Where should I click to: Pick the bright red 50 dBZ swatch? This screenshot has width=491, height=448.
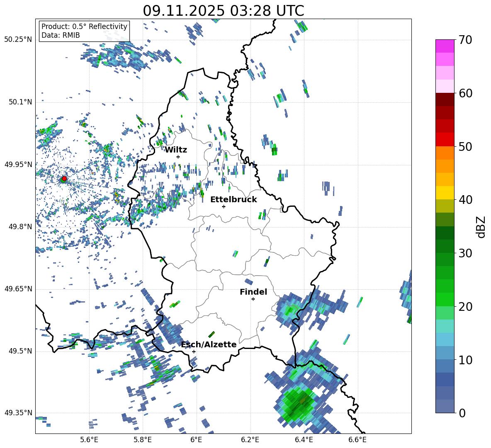click(445, 140)
